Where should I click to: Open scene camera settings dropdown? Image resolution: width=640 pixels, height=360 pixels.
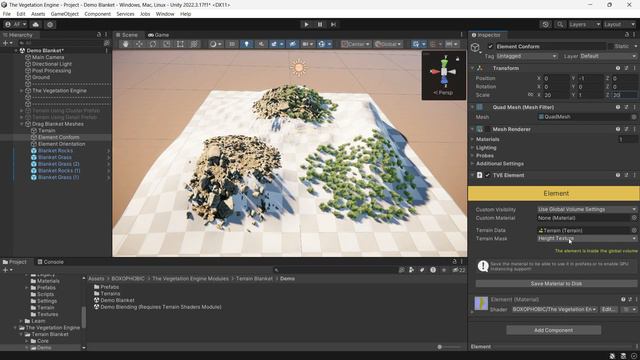click(x=308, y=44)
